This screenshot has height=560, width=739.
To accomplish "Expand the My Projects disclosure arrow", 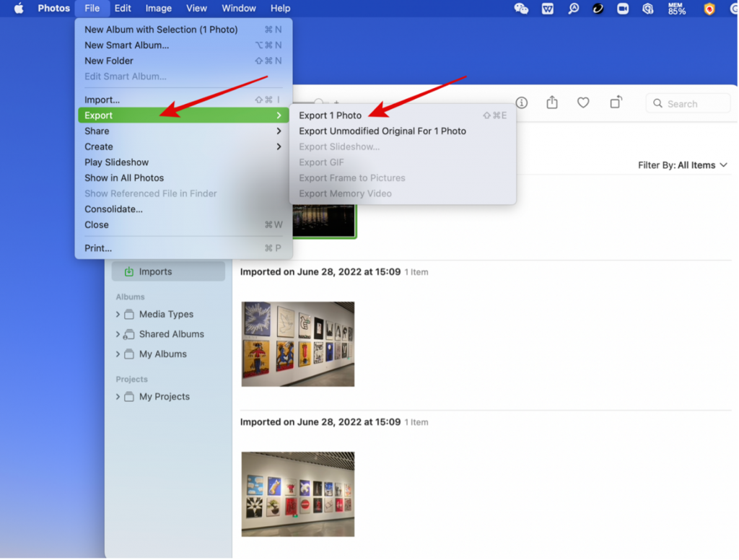I will [118, 397].
